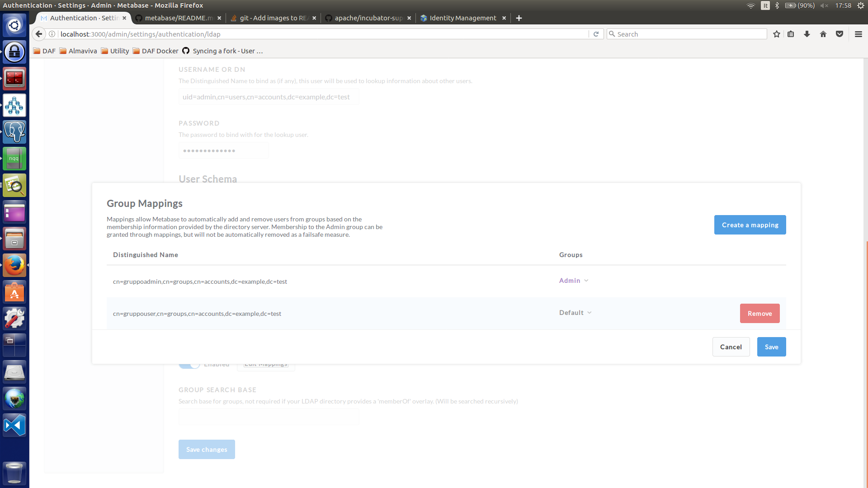This screenshot has height=488, width=868.
Task: Switch to the Identity Management tab
Action: click(x=462, y=18)
